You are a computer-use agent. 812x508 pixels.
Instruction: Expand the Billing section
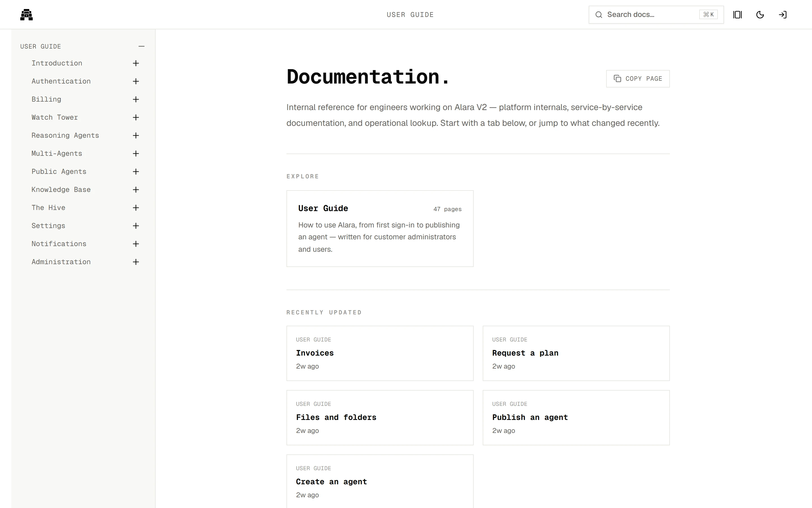136,99
